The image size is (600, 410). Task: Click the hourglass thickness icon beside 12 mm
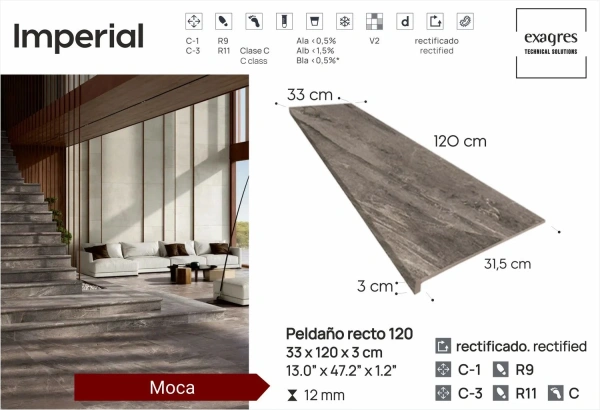291,396
